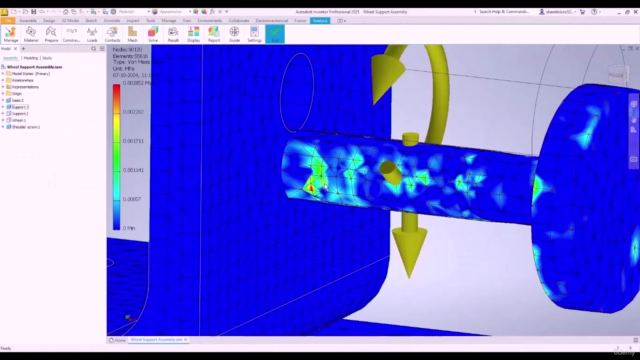Screen dimensions: 640x360
Task: Switch to the Collaborate ribbon tab
Action: pyautogui.click(x=239, y=20)
